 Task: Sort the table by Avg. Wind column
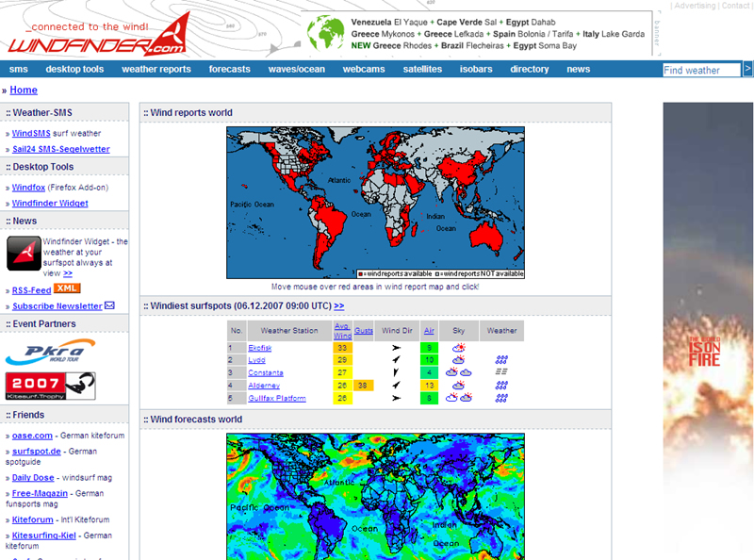(x=342, y=330)
